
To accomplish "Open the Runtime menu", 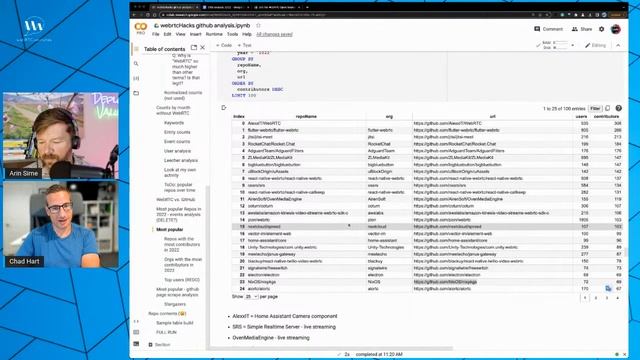I will (214, 34).
